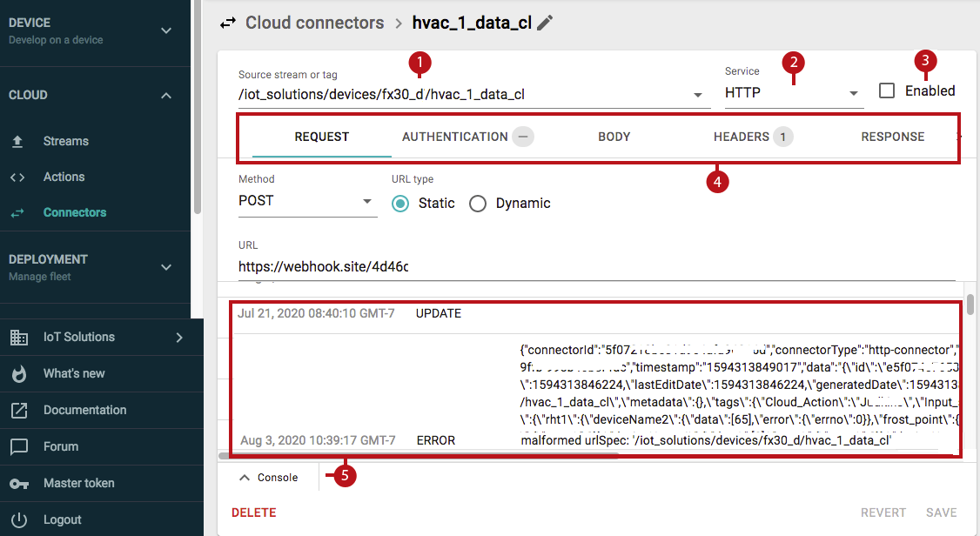The image size is (980, 536).
Task: Switch to the HEADERS tab
Action: [742, 137]
